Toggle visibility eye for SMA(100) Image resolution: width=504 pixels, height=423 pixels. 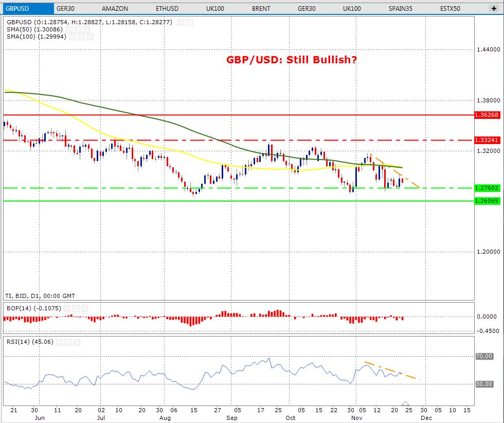point(73,37)
